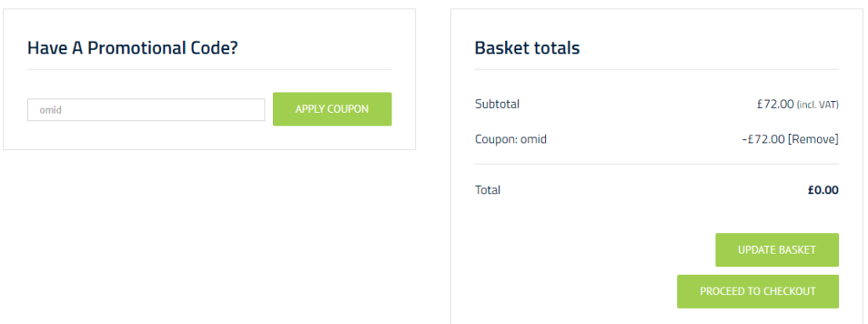Select the 'Coupon: omid' label

coord(511,139)
